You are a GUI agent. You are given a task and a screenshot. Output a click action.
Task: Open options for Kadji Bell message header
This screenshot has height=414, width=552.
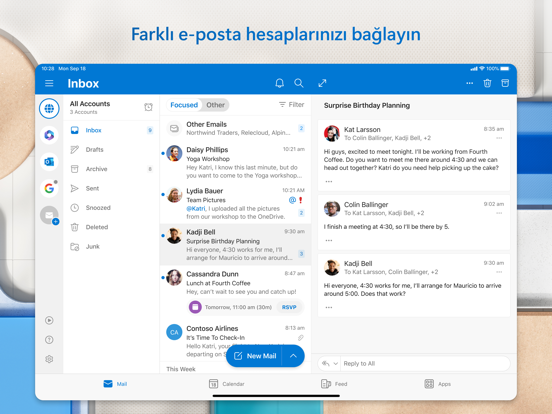(x=499, y=272)
